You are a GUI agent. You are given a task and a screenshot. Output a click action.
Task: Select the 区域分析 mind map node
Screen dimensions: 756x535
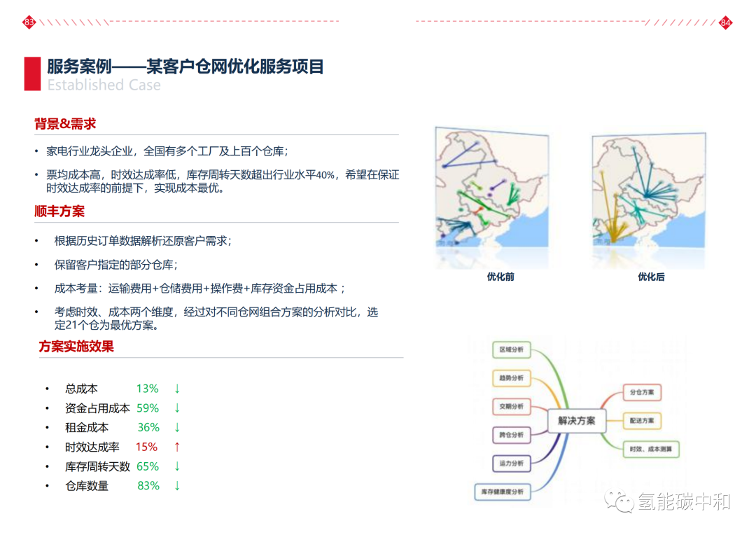pyautogui.click(x=512, y=349)
